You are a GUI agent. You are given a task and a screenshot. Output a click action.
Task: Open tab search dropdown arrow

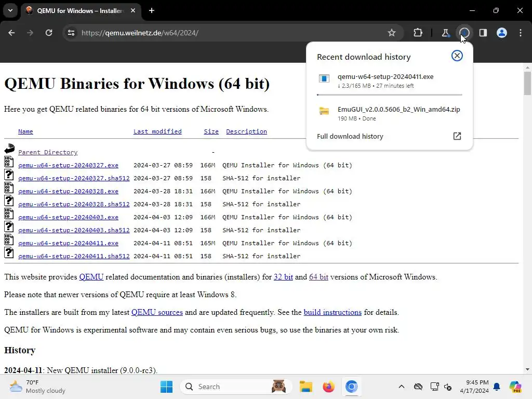(x=10, y=10)
